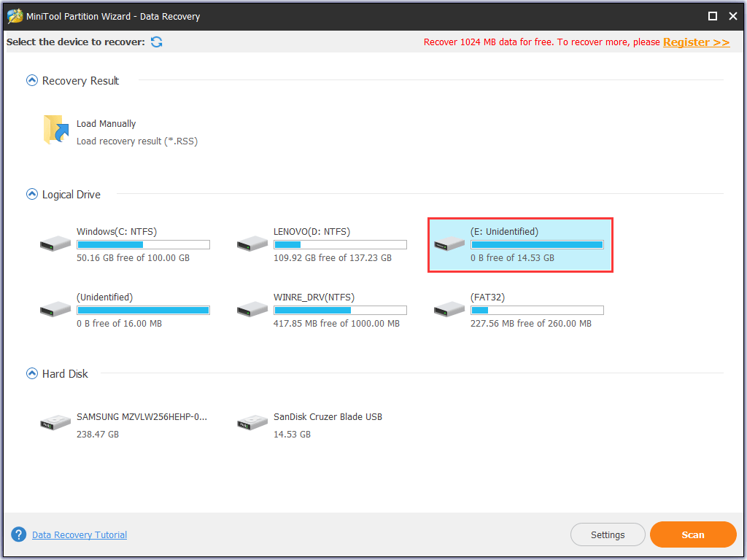Open the Register link
The height and width of the screenshot is (560, 747).
pyautogui.click(x=696, y=42)
